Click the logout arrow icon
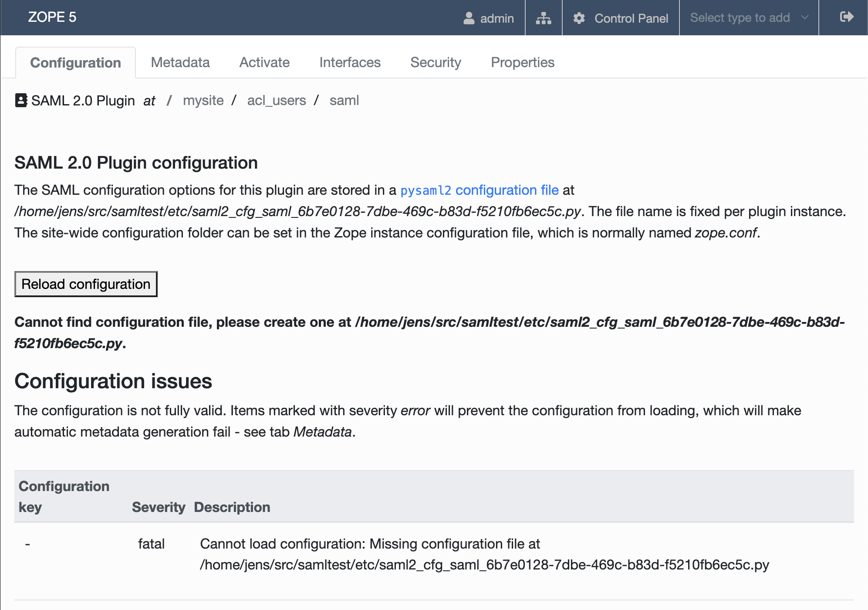The width and height of the screenshot is (868, 610). (846, 17)
